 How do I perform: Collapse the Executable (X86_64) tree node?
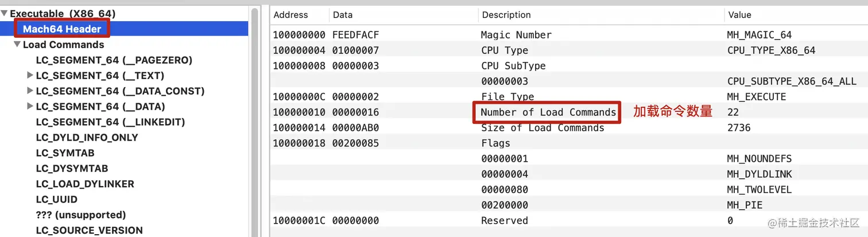pos(4,13)
